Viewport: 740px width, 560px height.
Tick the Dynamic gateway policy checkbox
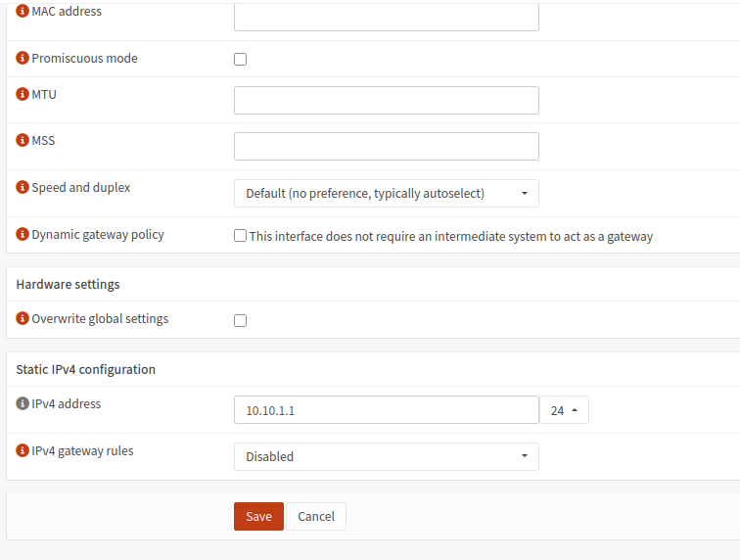pyautogui.click(x=240, y=236)
